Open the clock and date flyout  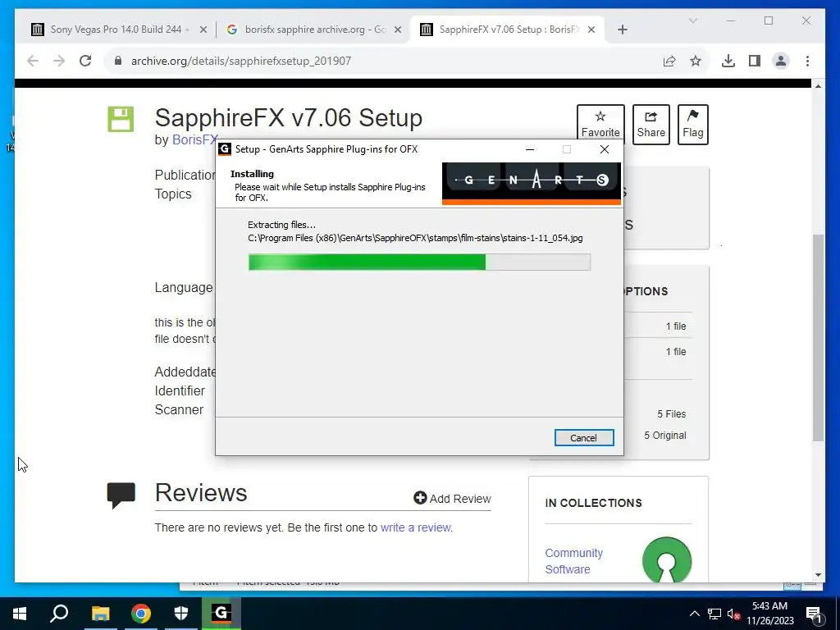[x=769, y=614]
